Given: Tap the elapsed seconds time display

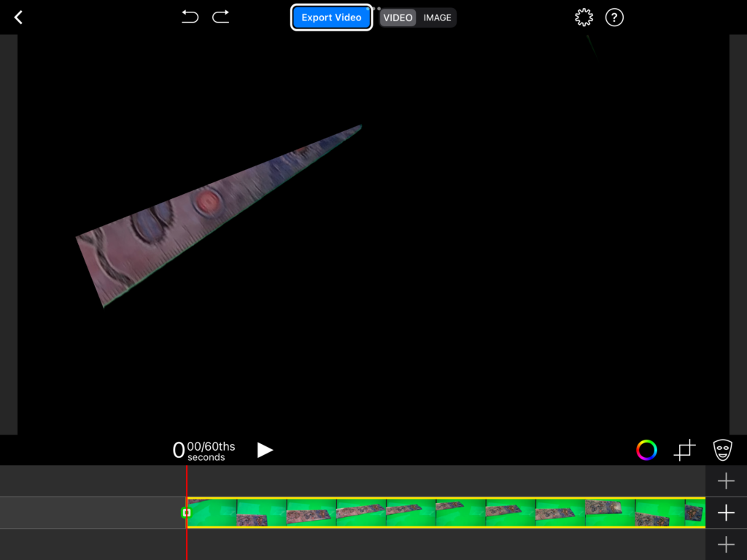Looking at the screenshot, I should click(204, 451).
